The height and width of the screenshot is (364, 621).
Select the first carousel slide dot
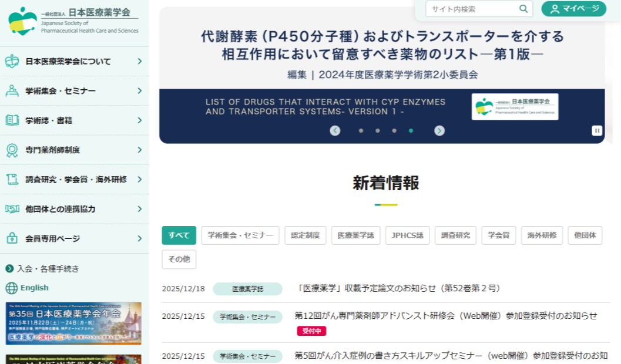(361, 131)
